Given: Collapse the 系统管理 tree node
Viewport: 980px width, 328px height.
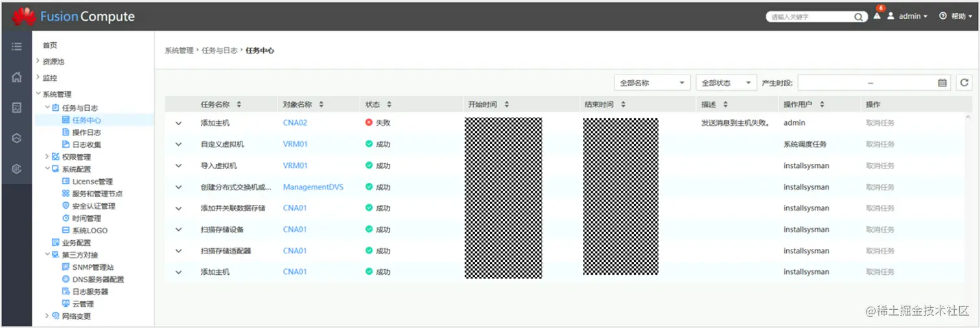Looking at the screenshot, I should coord(38,94).
